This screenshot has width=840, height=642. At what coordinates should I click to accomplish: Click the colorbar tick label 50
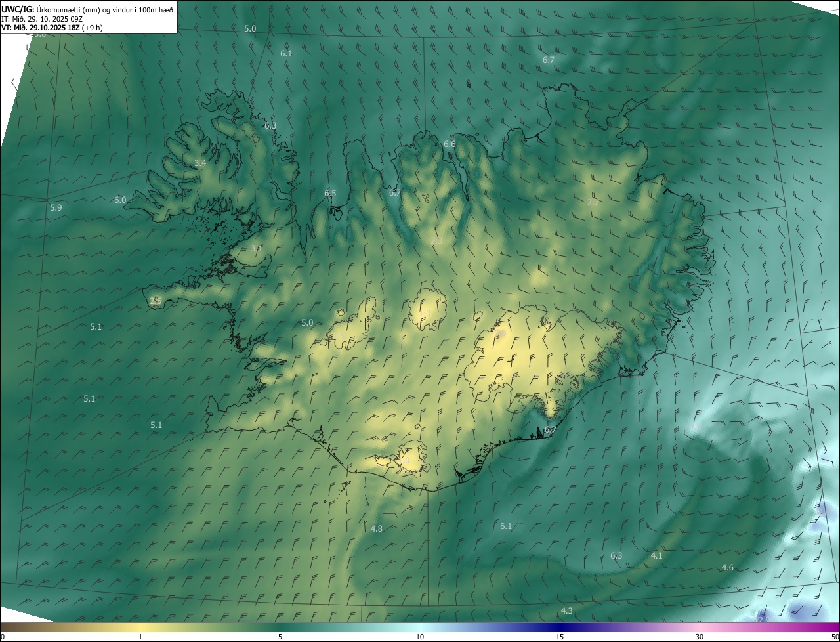tap(834, 637)
